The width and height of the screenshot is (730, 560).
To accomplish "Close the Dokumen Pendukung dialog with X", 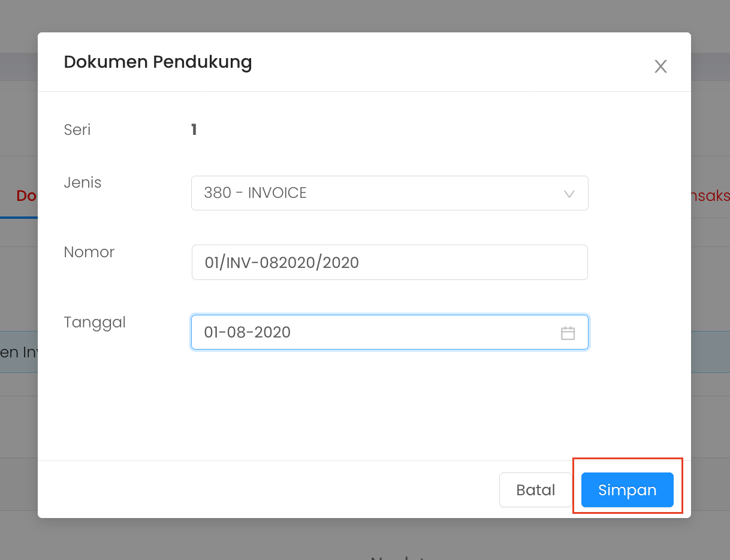I will tap(660, 67).
